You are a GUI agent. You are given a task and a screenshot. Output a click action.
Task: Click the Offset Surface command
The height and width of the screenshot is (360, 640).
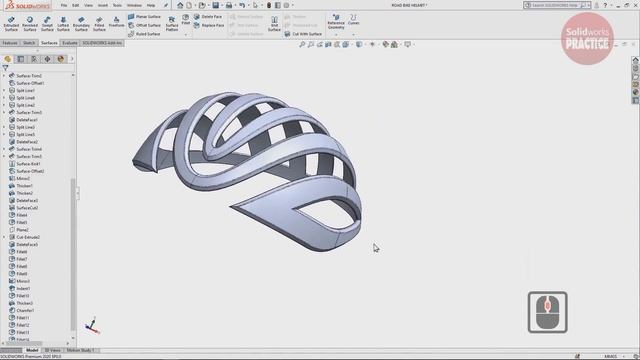pyautogui.click(x=144, y=25)
